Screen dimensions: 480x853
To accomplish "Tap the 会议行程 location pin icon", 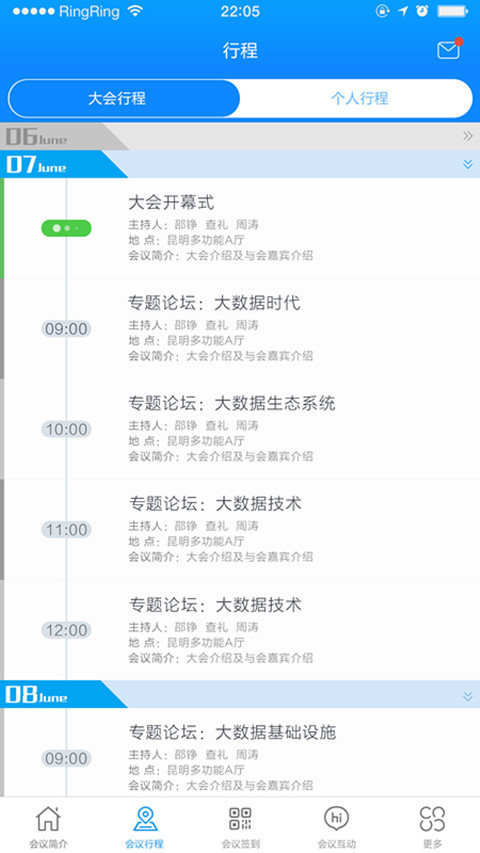I will [x=145, y=819].
